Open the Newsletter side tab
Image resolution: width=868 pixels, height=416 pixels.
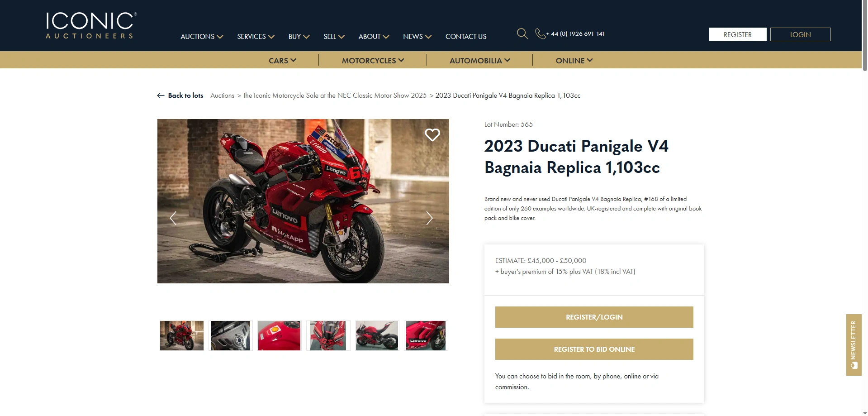pyautogui.click(x=854, y=344)
